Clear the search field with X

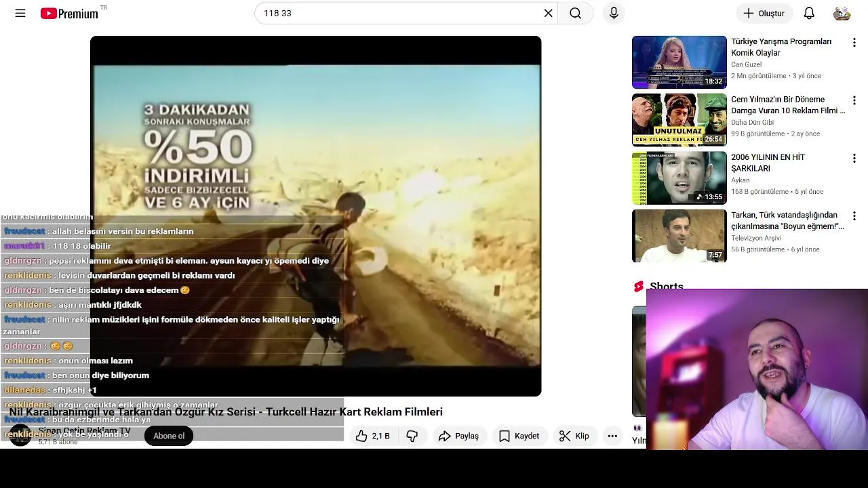coord(548,14)
